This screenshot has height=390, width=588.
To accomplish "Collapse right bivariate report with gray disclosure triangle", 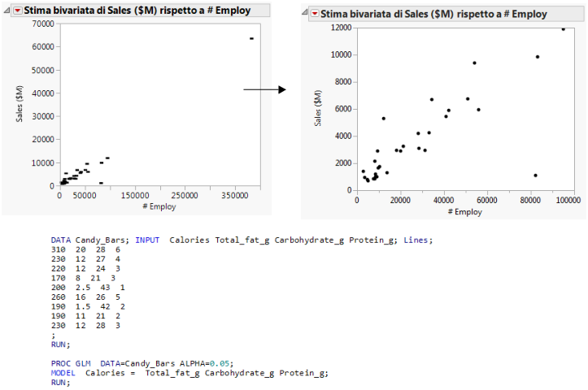I will pos(306,14).
